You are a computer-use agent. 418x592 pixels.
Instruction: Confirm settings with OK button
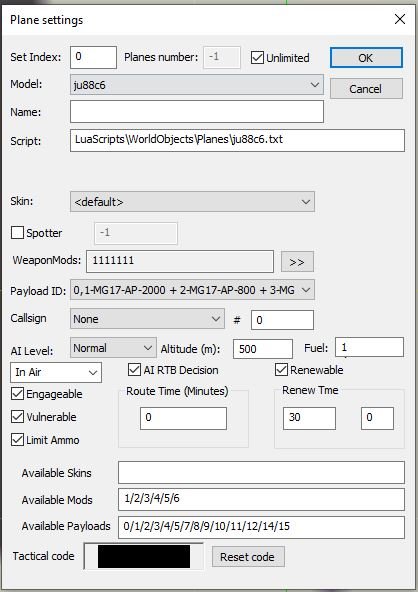click(366, 58)
